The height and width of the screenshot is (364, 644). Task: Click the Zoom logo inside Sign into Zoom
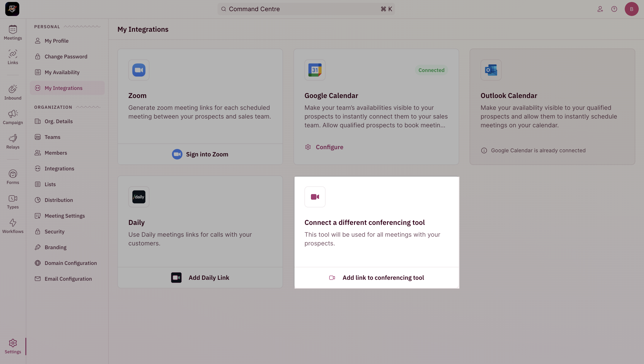(x=177, y=154)
